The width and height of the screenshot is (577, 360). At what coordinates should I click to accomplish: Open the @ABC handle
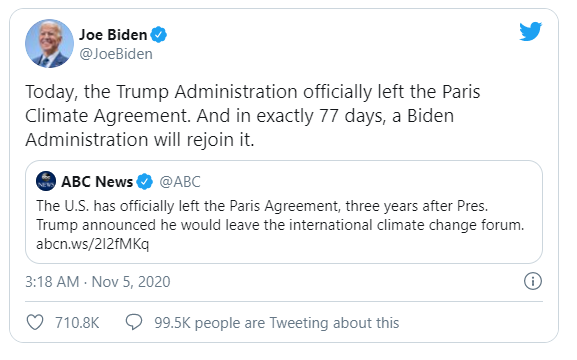click(180, 181)
